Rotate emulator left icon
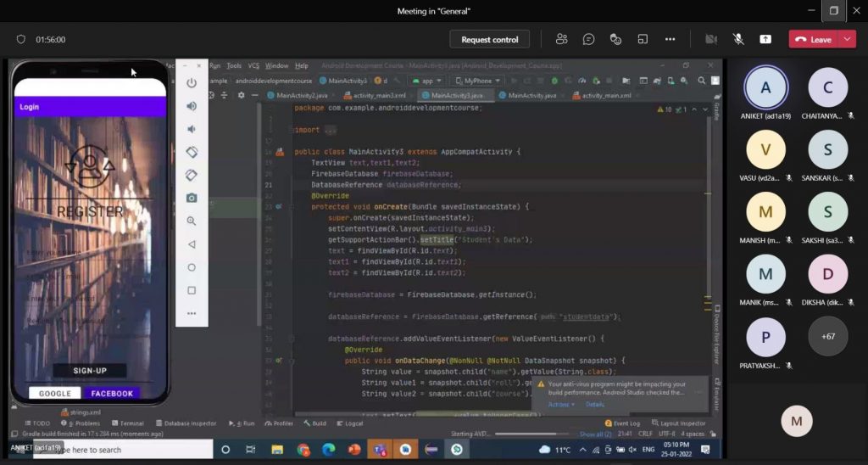Image resolution: width=868 pixels, height=465 pixels. pyautogui.click(x=192, y=152)
